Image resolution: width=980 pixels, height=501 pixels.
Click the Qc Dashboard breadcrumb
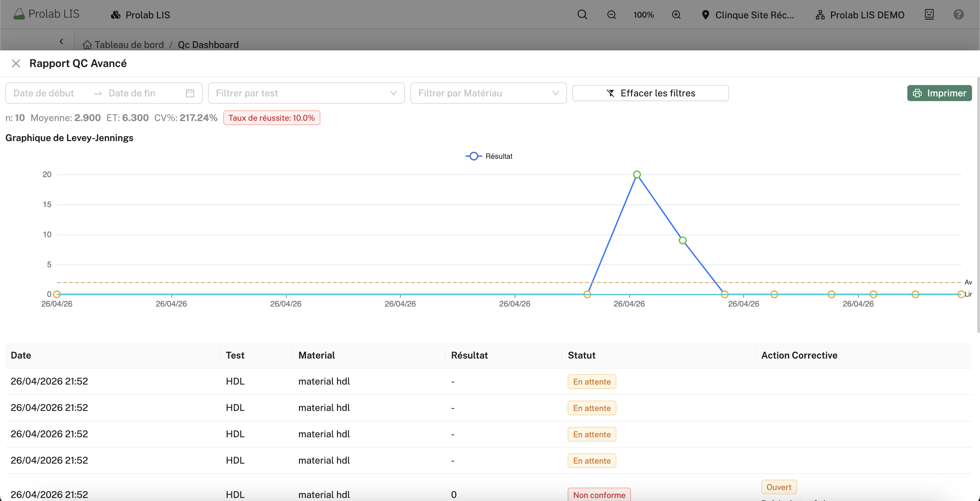[x=208, y=45]
